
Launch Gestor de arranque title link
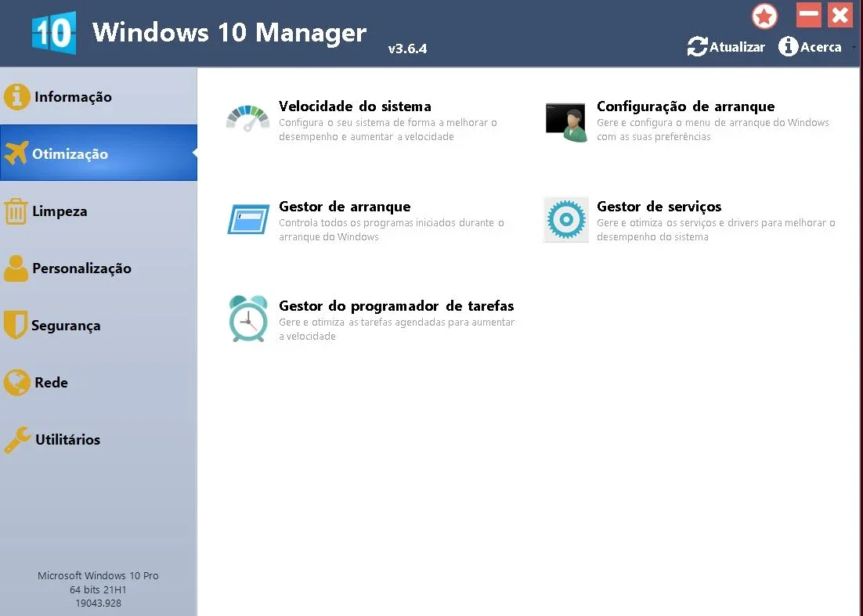click(x=345, y=207)
